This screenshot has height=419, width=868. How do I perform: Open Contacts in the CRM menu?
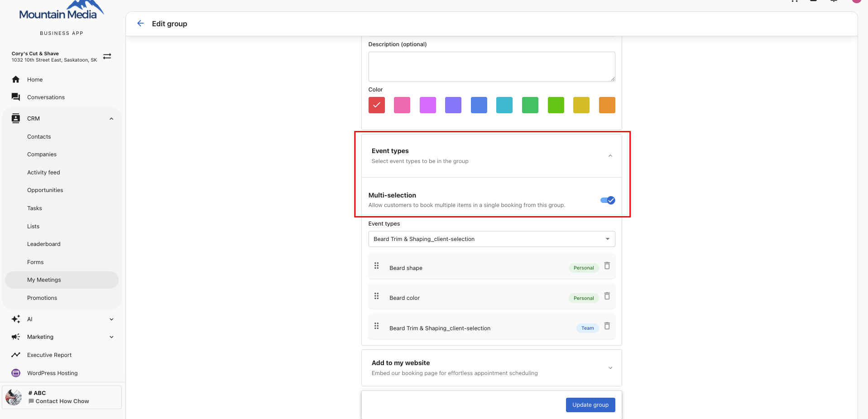click(x=39, y=136)
